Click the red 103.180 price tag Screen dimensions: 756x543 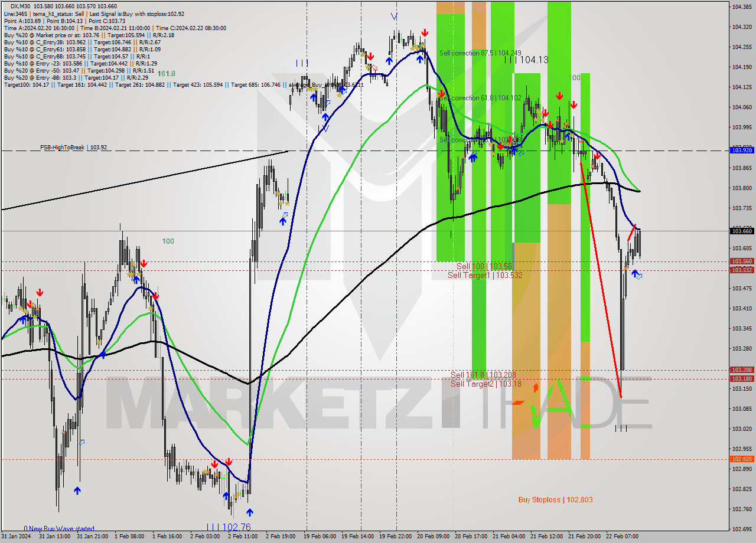point(742,378)
